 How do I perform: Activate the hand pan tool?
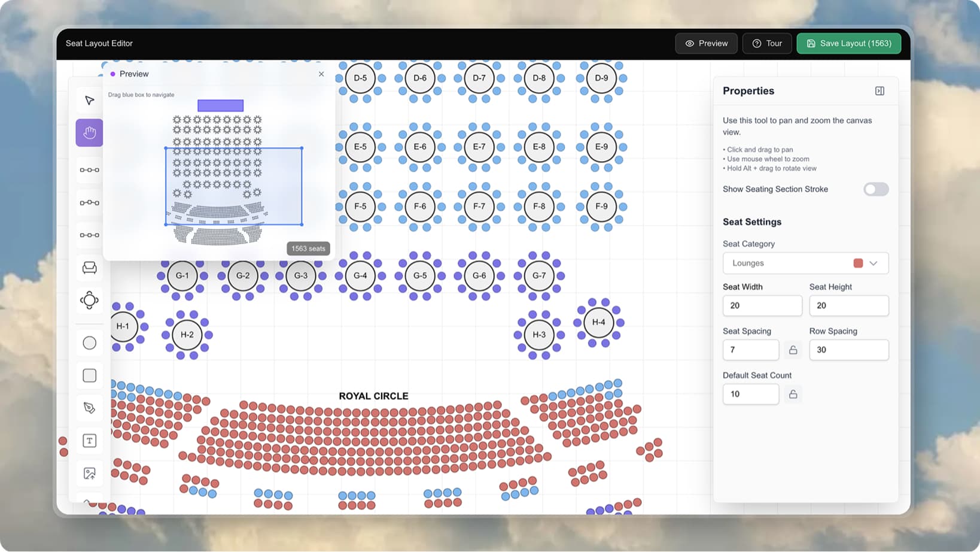(x=89, y=132)
